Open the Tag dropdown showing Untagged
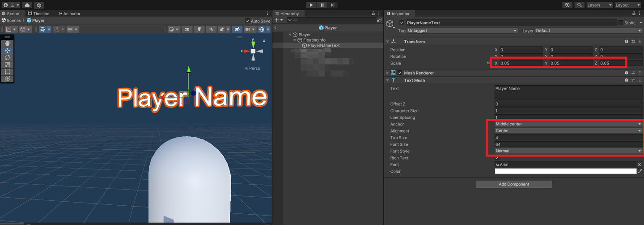 [x=462, y=30]
